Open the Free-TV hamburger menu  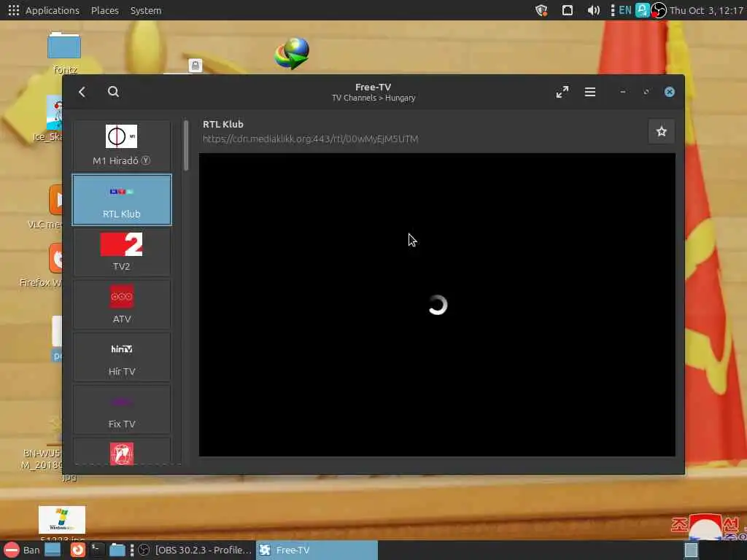click(589, 92)
